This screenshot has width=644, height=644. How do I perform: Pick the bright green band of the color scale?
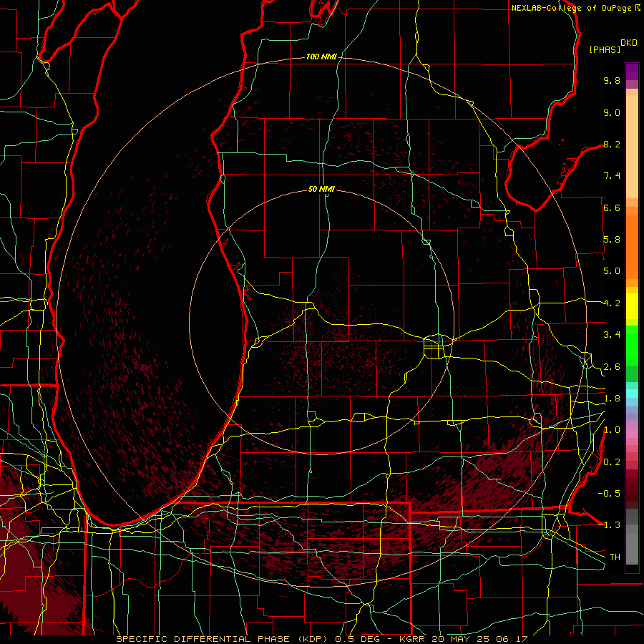pos(632,345)
